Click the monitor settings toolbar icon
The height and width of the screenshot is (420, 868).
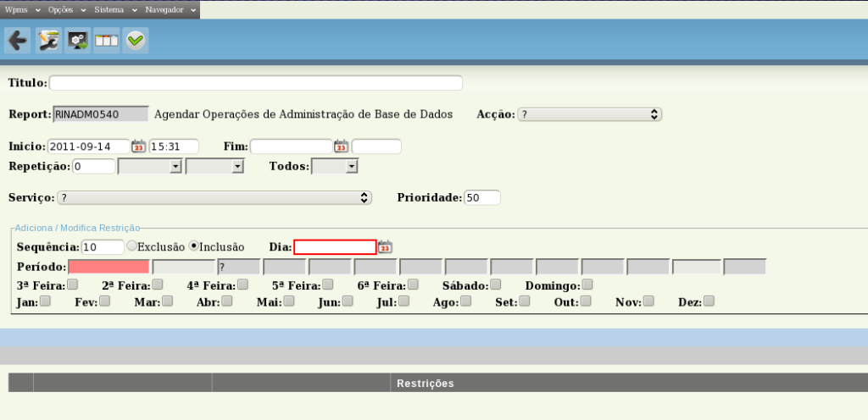click(x=77, y=41)
